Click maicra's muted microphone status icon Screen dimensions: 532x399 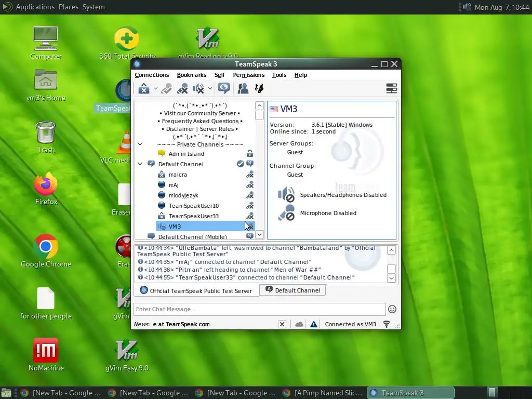250,175
